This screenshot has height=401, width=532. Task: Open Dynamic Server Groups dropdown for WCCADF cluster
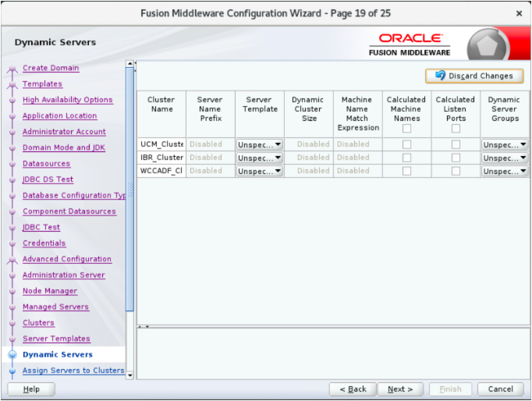point(505,171)
